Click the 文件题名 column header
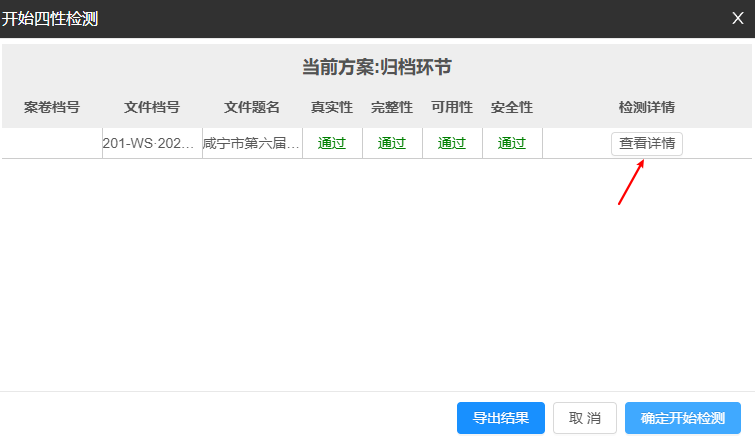Screen dimensions: 755x441 [252, 107]
